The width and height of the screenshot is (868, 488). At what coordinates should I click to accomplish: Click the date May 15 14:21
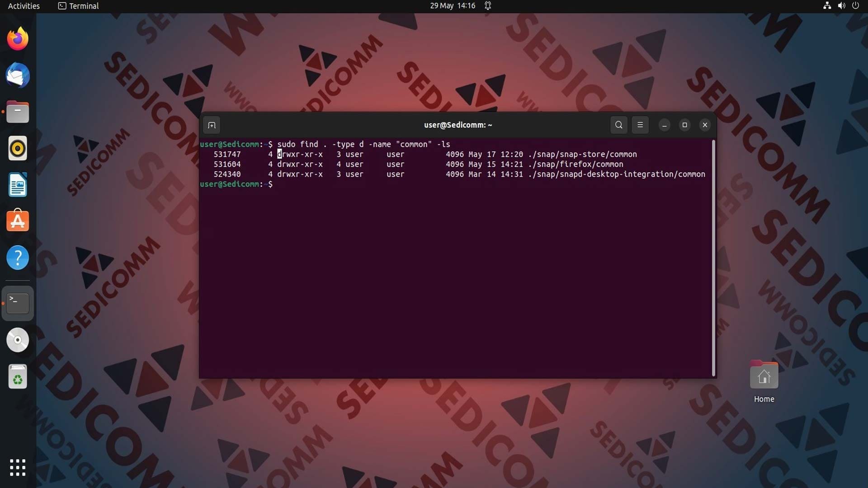(x=495, y=164)
